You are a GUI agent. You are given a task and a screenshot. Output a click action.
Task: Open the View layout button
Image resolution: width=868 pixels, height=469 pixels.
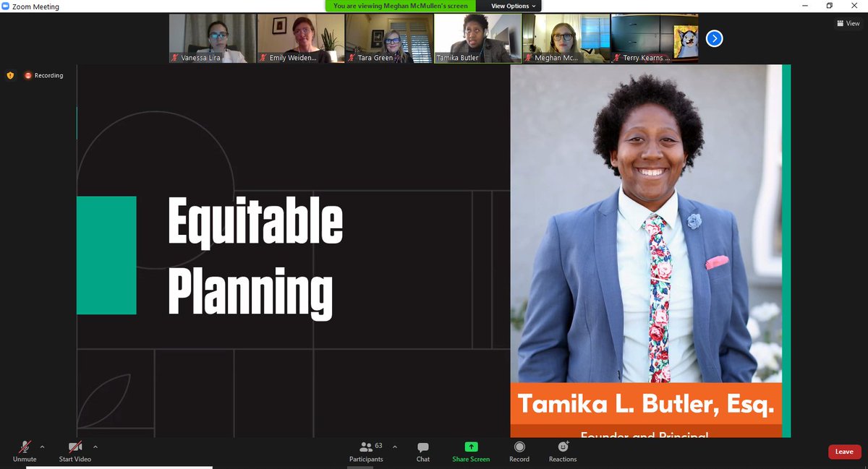848,23
